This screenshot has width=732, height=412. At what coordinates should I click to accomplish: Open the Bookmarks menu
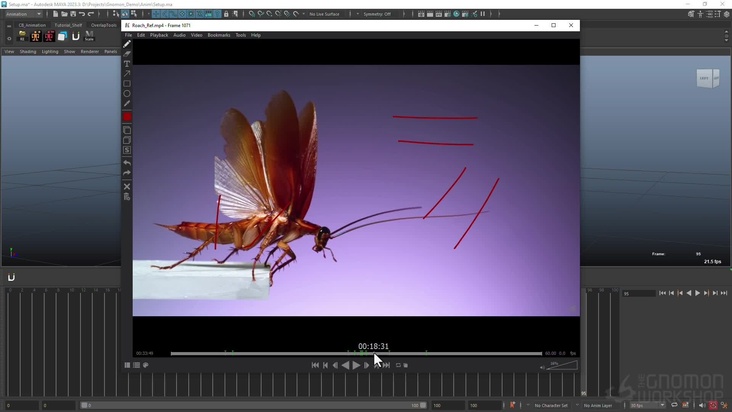coord(218,35)
